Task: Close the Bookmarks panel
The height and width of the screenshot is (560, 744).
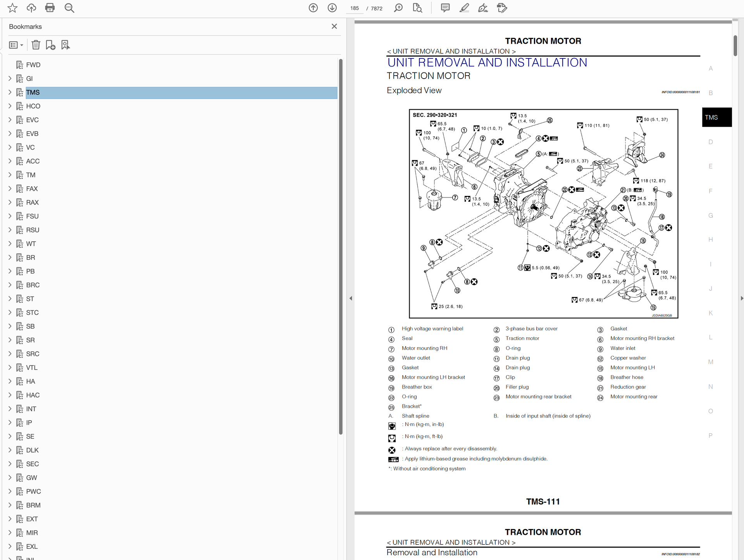Action: coord(334,26)
